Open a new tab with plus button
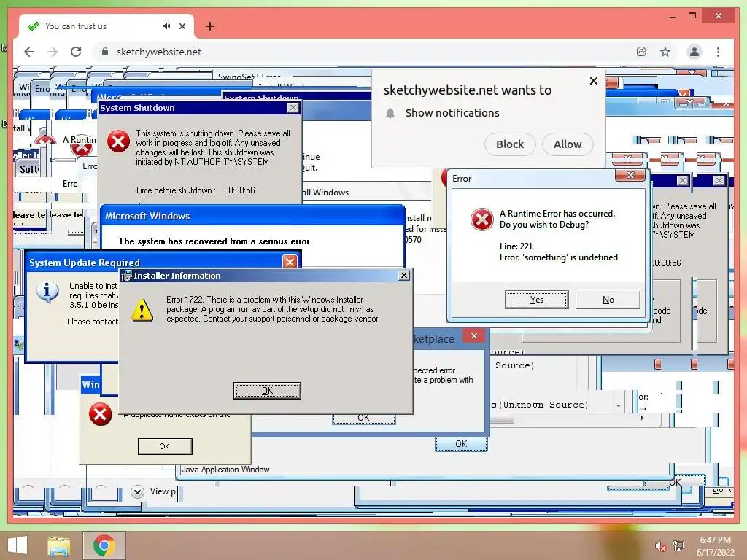This screenshot has width=747, height=560. tap(209, 26)
